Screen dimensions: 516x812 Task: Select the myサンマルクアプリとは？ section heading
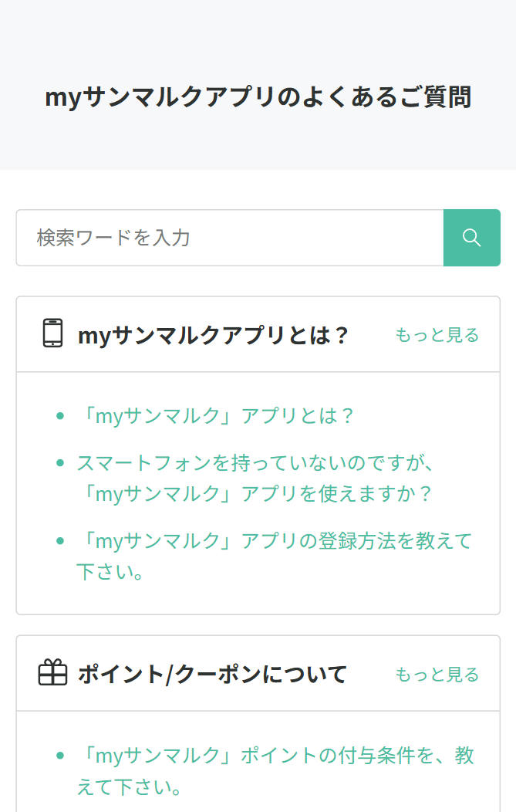(x=214, y=335)
